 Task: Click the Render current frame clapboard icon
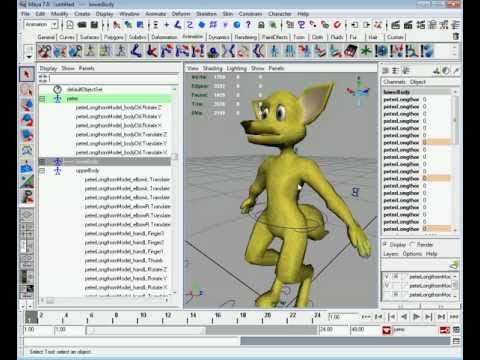pos(395,25)
